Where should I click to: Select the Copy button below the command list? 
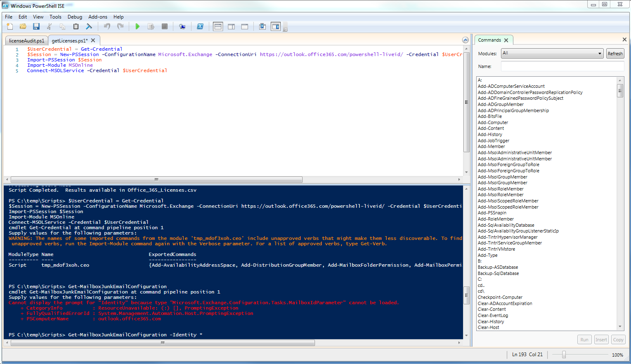click(618, 339)
